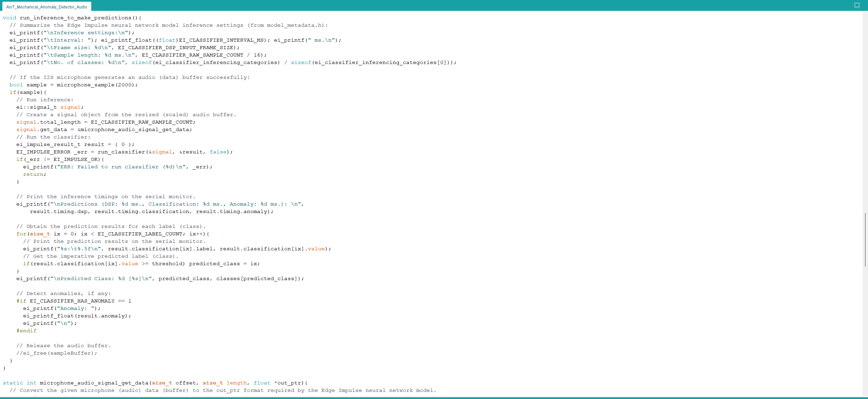Open the tab options dropdown arrow
Viewport: 868px width, 399px height.
(857, 5)
